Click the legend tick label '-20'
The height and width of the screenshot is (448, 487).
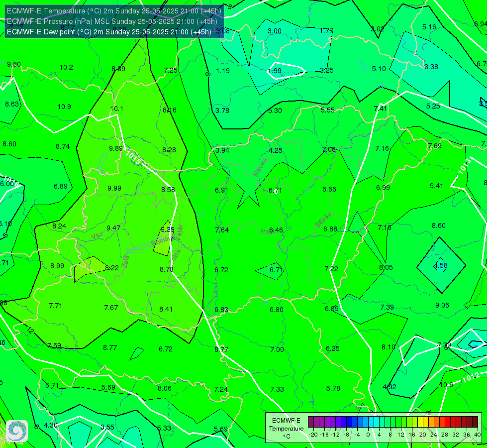pos(313,435)
